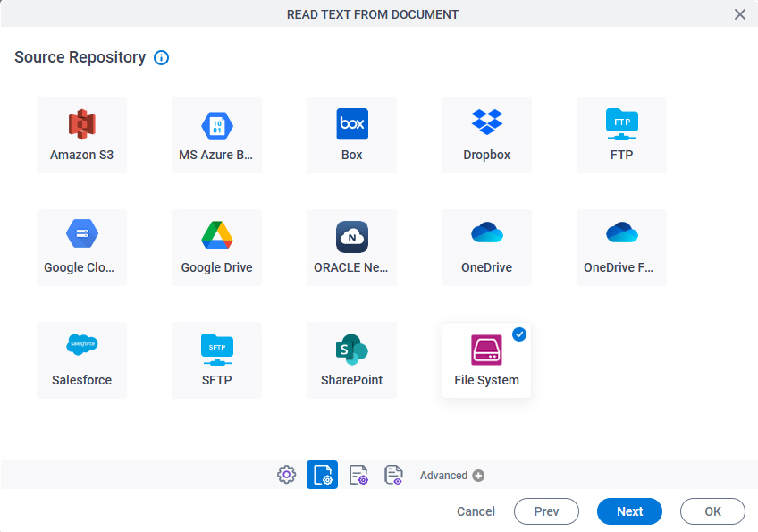Viewport: 758px width, 532px height.
Task: Select the FTP repository tile
Action: coord(621,135)
